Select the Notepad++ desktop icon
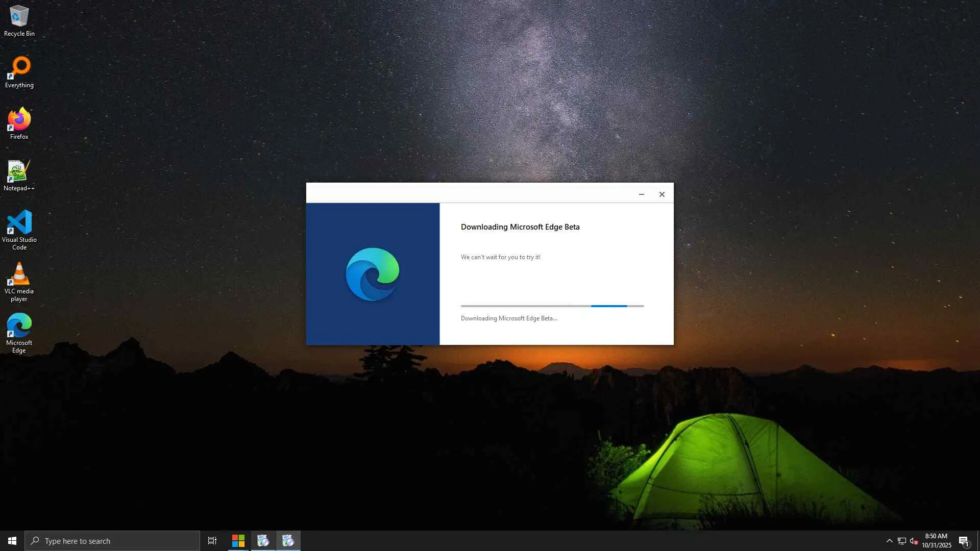980x551 pixels. [x=19, y=175]
